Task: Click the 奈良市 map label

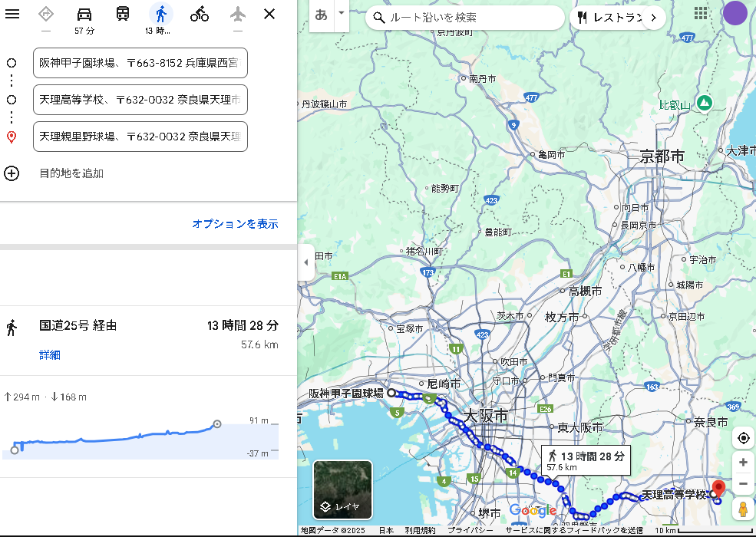Action: click(711, 422)
